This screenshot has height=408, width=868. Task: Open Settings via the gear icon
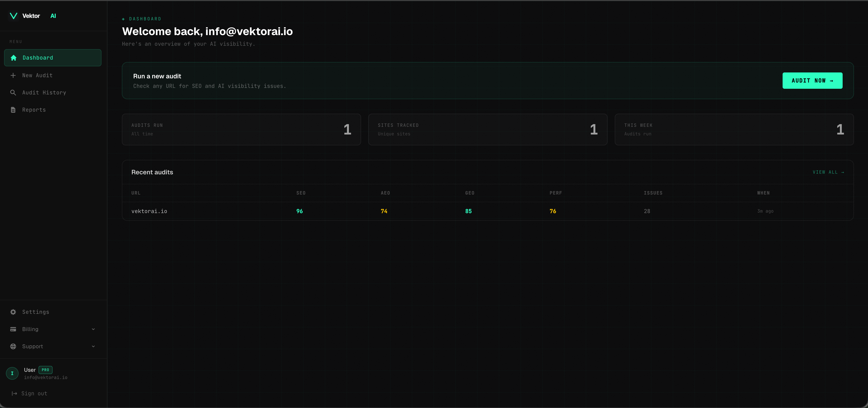pyautogui.click(x=13, y=312)
